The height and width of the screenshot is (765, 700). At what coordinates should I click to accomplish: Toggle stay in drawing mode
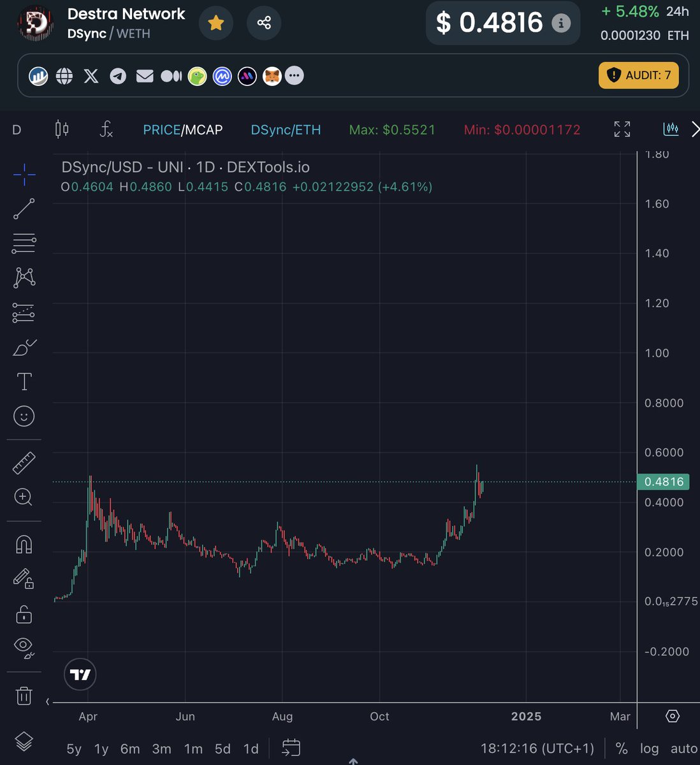tap(24, 579)
